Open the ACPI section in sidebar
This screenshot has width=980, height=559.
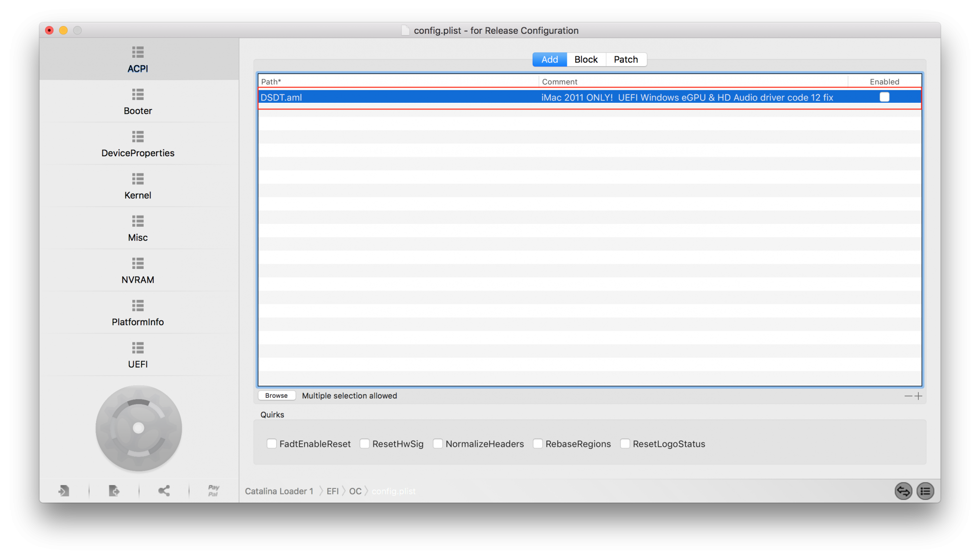click(138, 59)
